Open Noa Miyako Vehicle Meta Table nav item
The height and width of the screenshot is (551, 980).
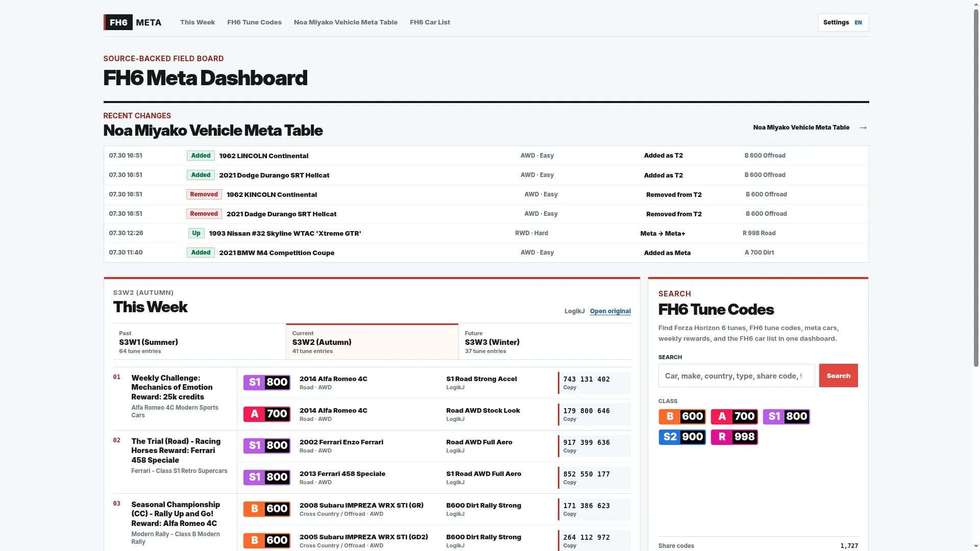click(346, 22)
